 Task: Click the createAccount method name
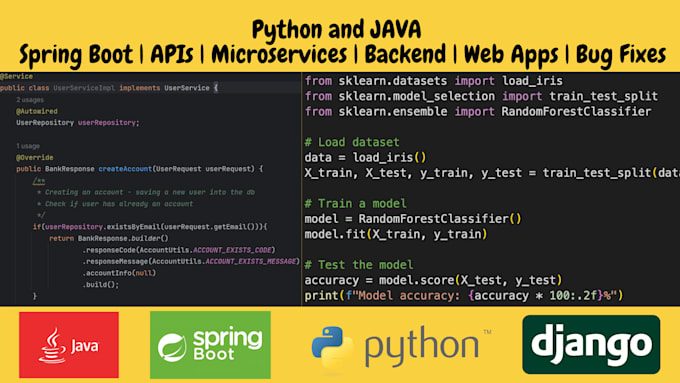click(x=125, y=169)
